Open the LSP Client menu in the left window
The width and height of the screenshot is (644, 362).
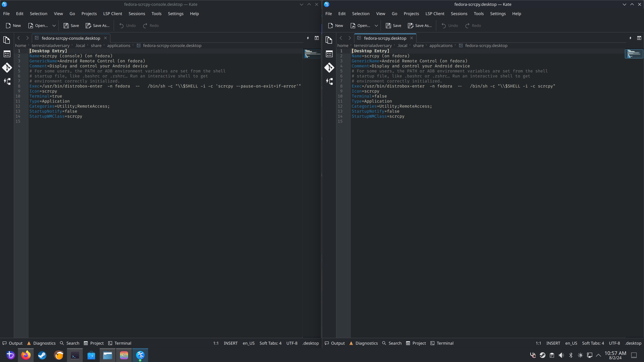point(112,14)
